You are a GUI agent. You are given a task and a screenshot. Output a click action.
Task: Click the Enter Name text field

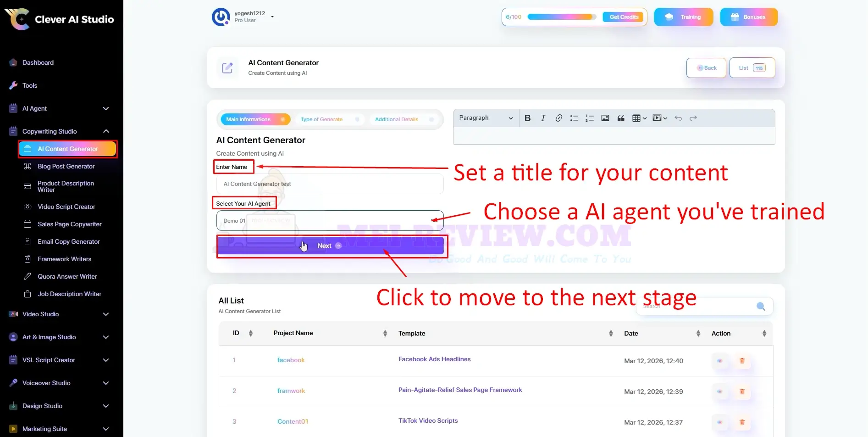point(330,184)
